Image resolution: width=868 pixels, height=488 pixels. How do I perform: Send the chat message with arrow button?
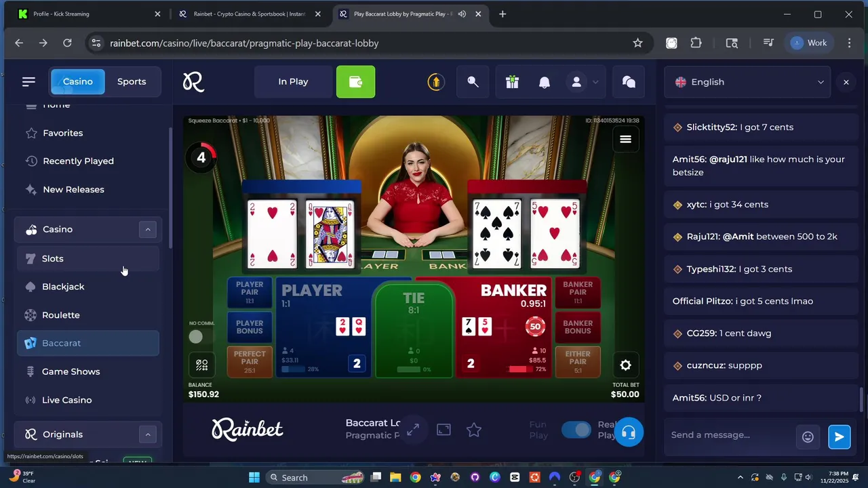click(x=839, y=437)
